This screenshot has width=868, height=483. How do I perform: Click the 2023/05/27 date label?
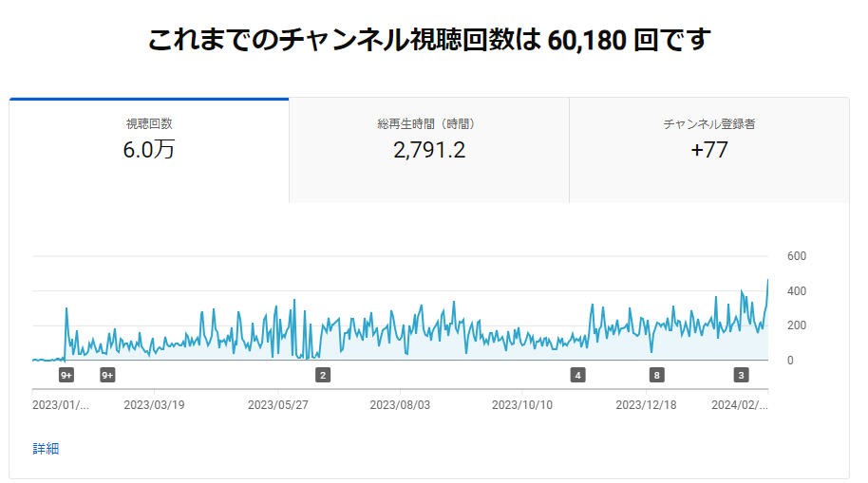278,405
